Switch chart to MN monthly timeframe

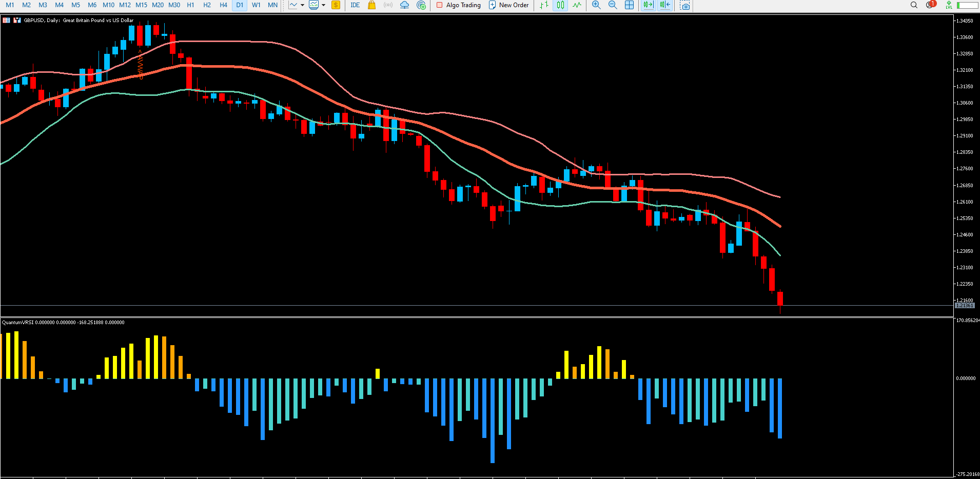point(272,5)
